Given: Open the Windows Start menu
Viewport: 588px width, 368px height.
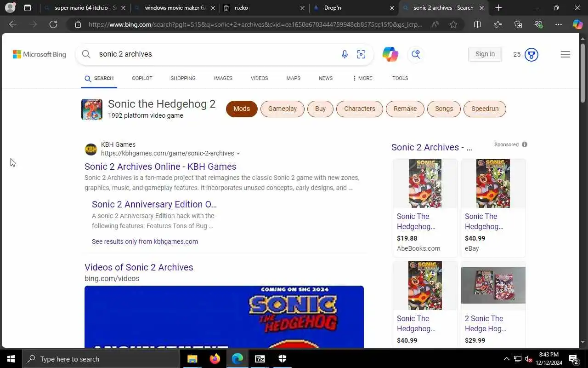Looking at the screenshot, I should 11,359.
